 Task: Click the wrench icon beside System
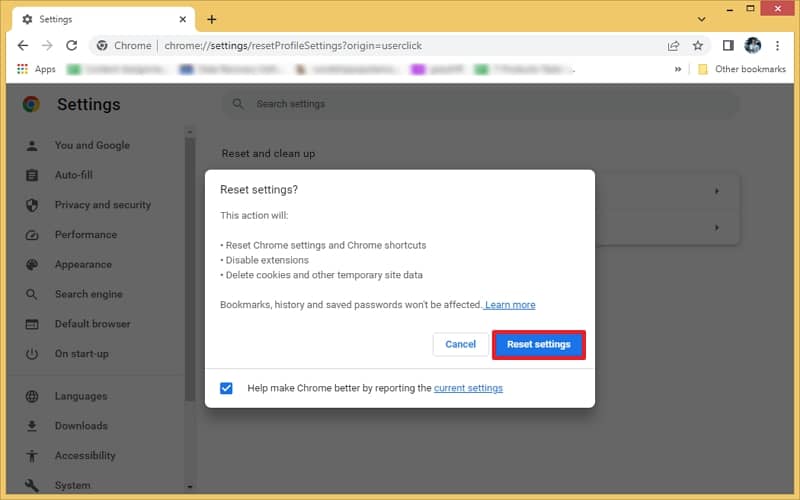tap(32, 485)
